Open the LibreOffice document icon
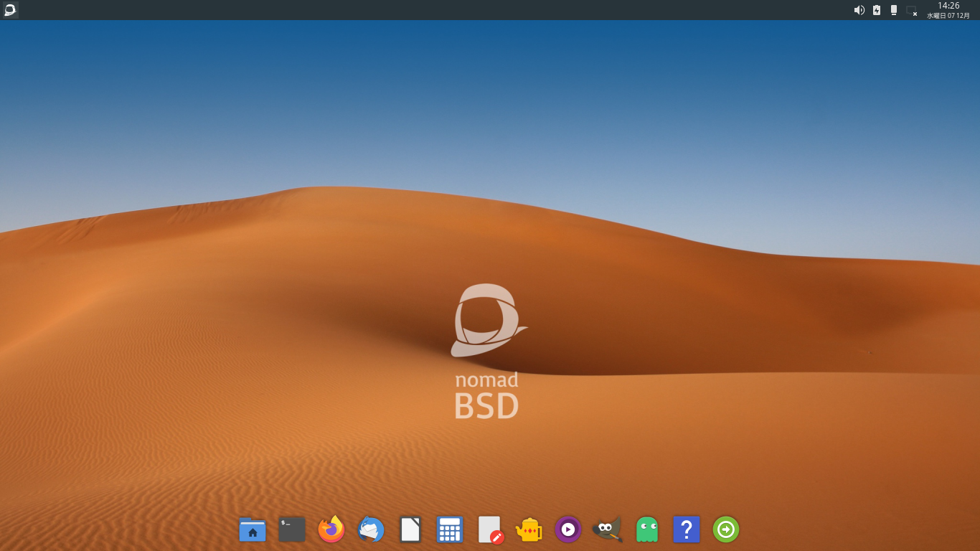 pos(410,529)
